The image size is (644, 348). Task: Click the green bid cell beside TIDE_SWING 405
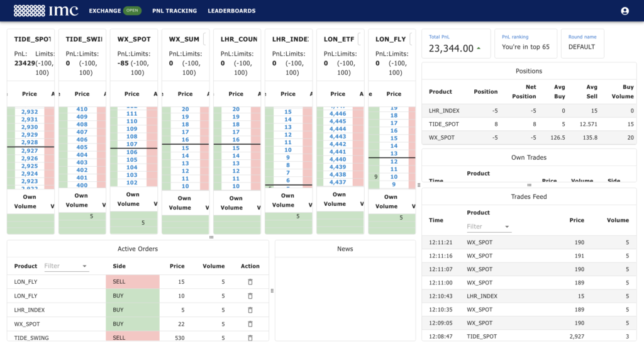[64, 147]
